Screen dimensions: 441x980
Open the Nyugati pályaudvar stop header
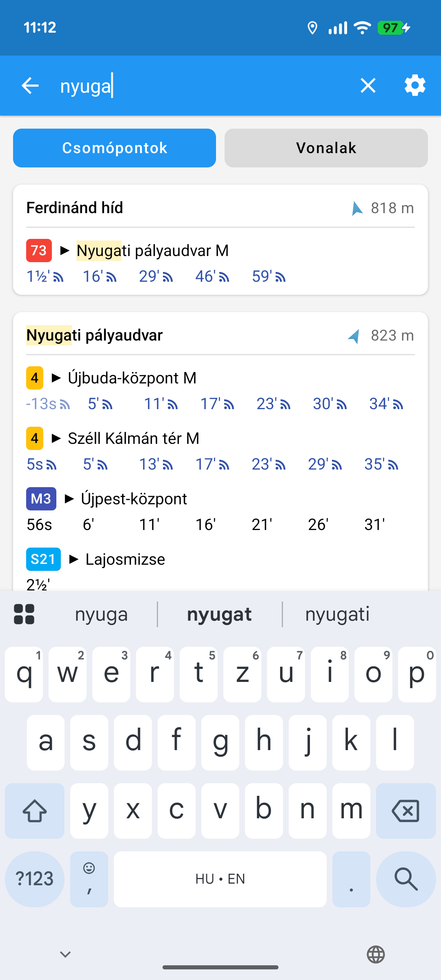click(94, 335)
